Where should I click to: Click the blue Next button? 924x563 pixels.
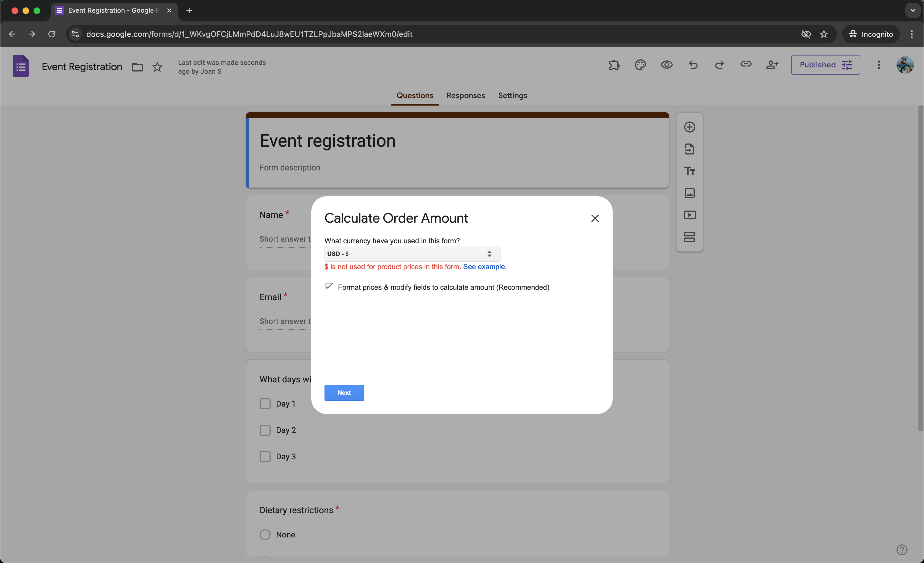344,393
